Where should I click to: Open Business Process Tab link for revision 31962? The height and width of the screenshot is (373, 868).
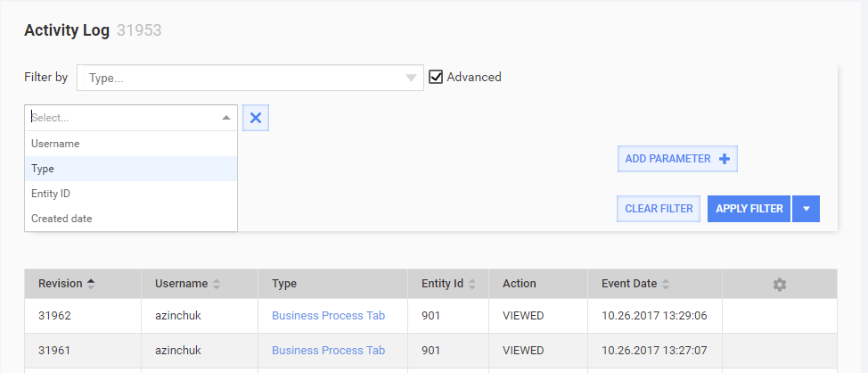pos(328,315)
